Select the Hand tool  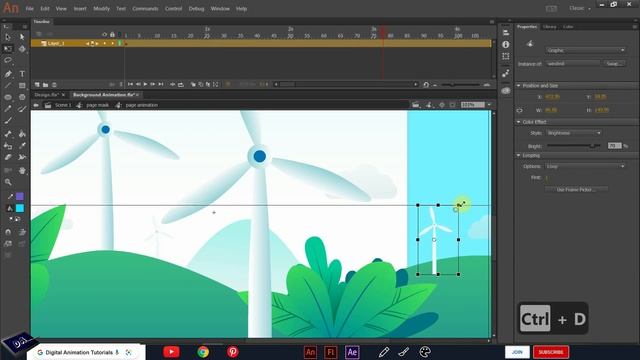[22, 170]
